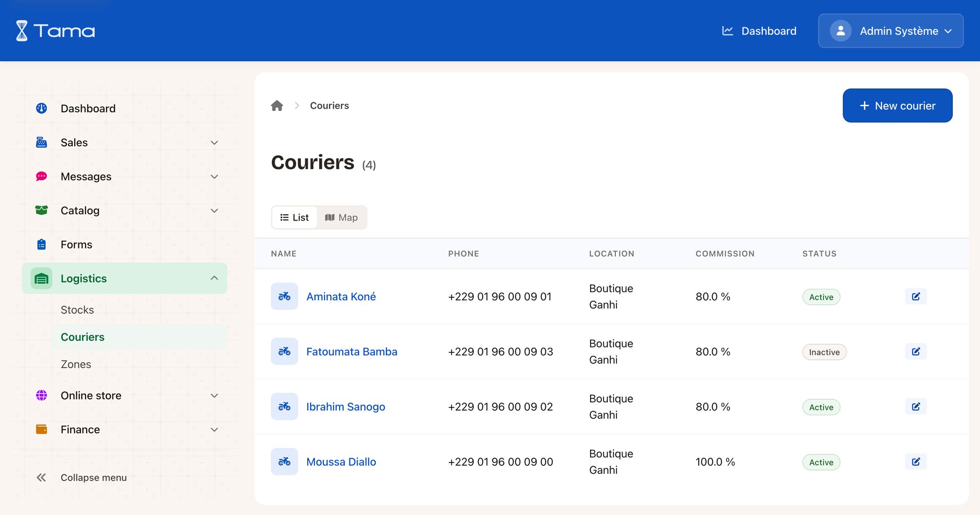Viewport: 980px width, 515px height.
Task: Switch to List view
Action: [294, 218]
